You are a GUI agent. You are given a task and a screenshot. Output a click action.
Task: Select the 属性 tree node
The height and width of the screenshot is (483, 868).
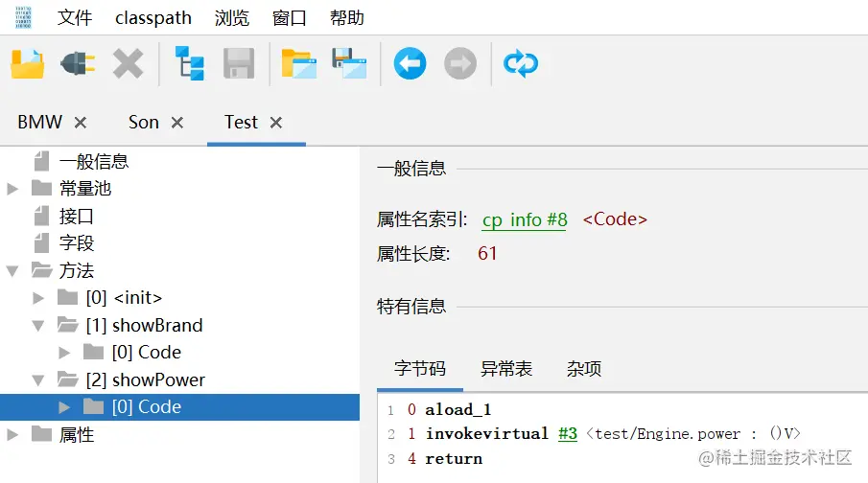pyautogui.click(x=77, y=435)
